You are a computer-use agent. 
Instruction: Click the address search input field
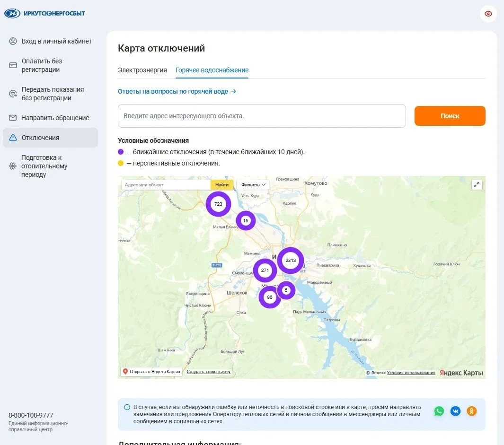[262, 116]
